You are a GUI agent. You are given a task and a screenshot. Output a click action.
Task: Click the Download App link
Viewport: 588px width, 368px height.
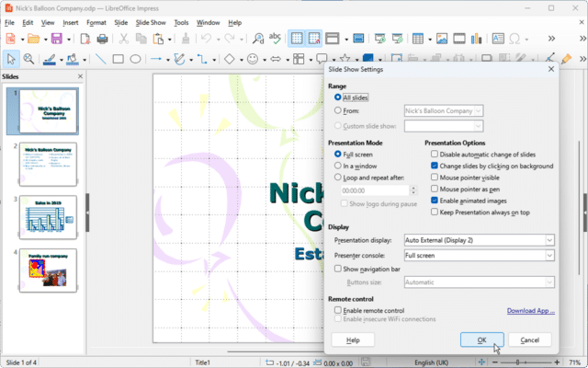[530, 311]
